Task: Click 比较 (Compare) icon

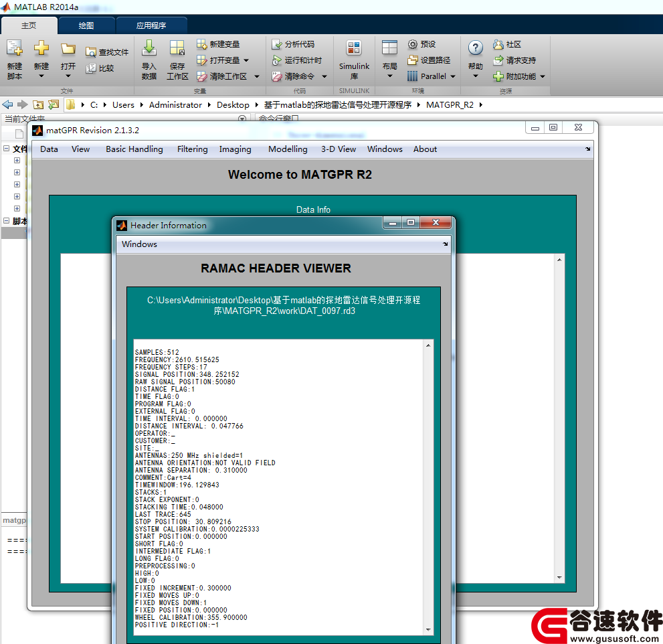Action: pyautogui.click(x=90, y=68)
